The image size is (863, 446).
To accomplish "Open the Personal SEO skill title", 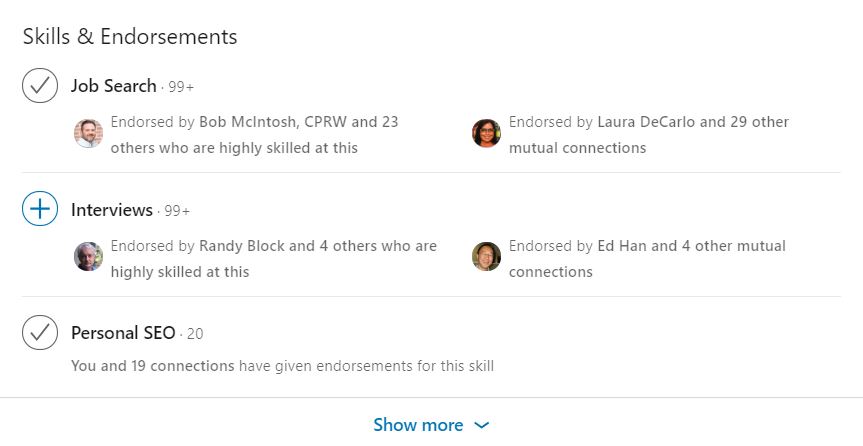I will 123,333.
